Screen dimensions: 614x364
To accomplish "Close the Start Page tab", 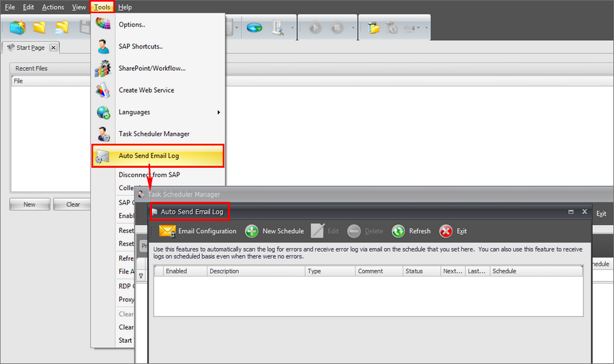I will coord(53,48).
